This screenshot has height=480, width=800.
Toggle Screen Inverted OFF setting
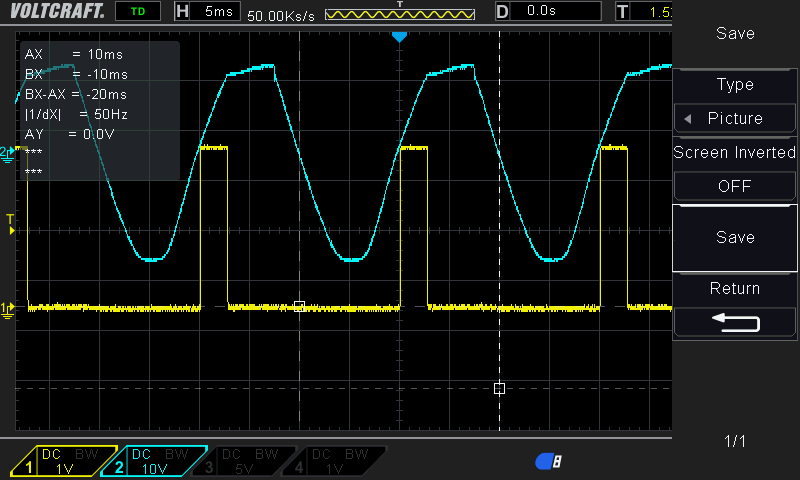(x=735, y=185)
